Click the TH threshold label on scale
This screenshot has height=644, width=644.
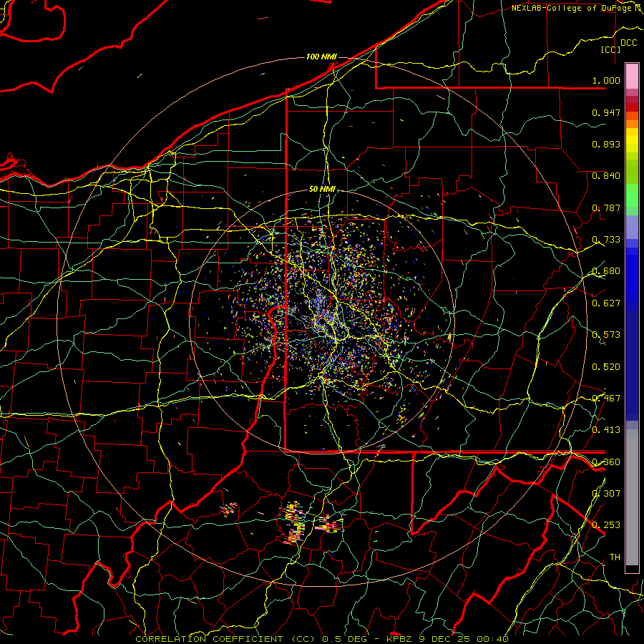[x=615, y=557]
